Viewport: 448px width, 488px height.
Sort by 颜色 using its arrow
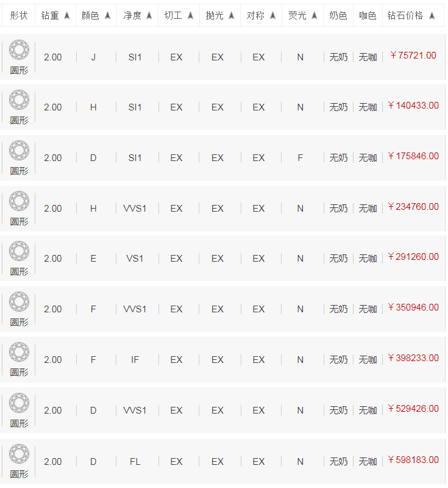click(x=107, y=16)
